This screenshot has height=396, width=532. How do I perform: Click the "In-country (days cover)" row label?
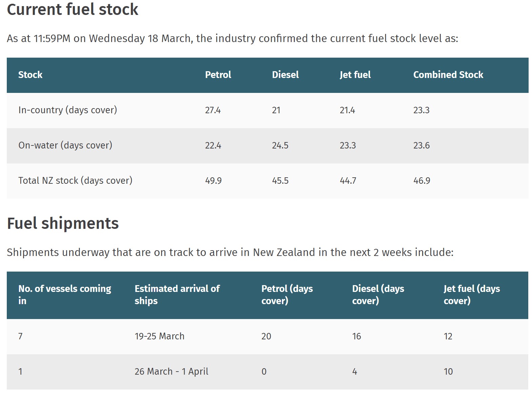tap(68, 110)
